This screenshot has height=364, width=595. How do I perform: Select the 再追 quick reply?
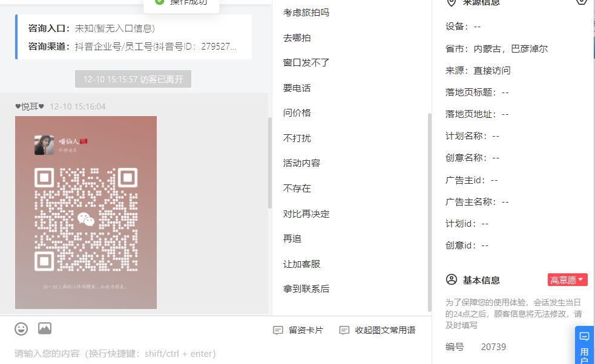[292, 238]
